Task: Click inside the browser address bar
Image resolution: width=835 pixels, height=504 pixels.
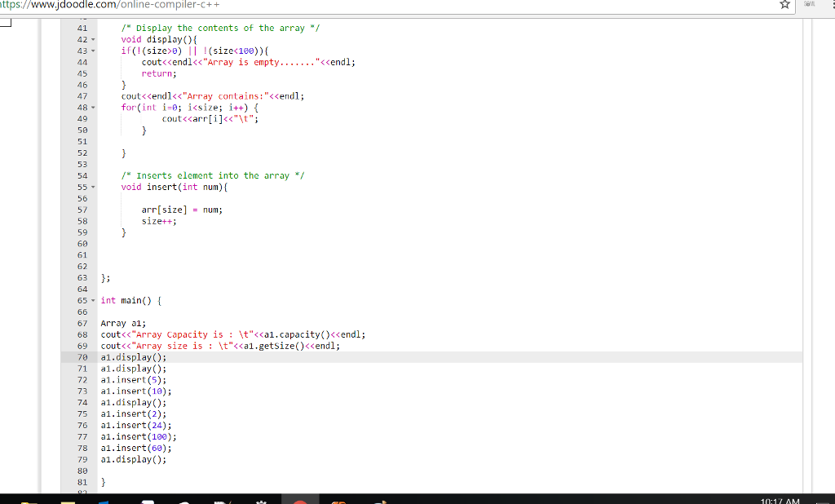Action: pos(326,5)
